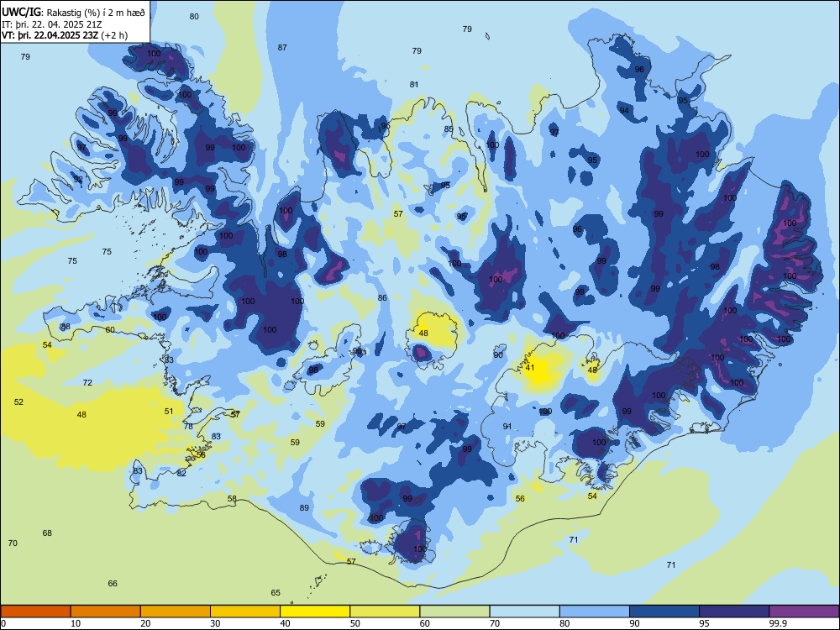This screenshot has width=840, height=630.
Task: Click the humidity value '89' in the south
Action: (304, 508)
